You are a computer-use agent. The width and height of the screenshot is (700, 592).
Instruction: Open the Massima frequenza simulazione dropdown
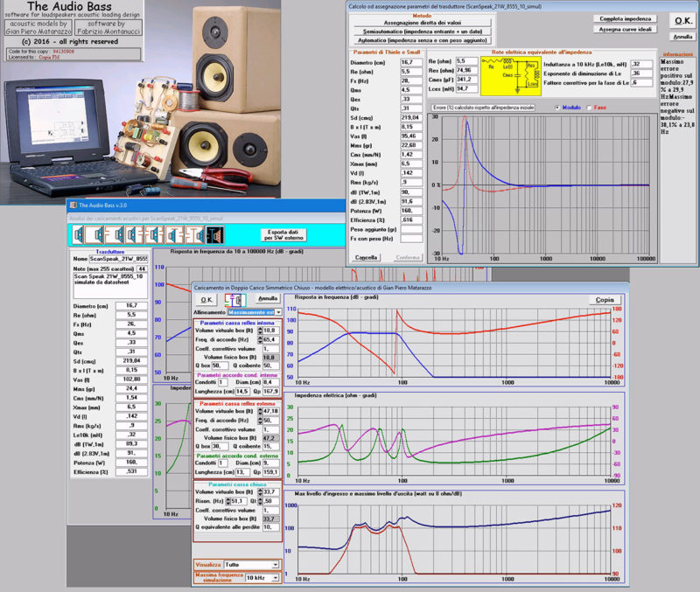coord(276,577)
